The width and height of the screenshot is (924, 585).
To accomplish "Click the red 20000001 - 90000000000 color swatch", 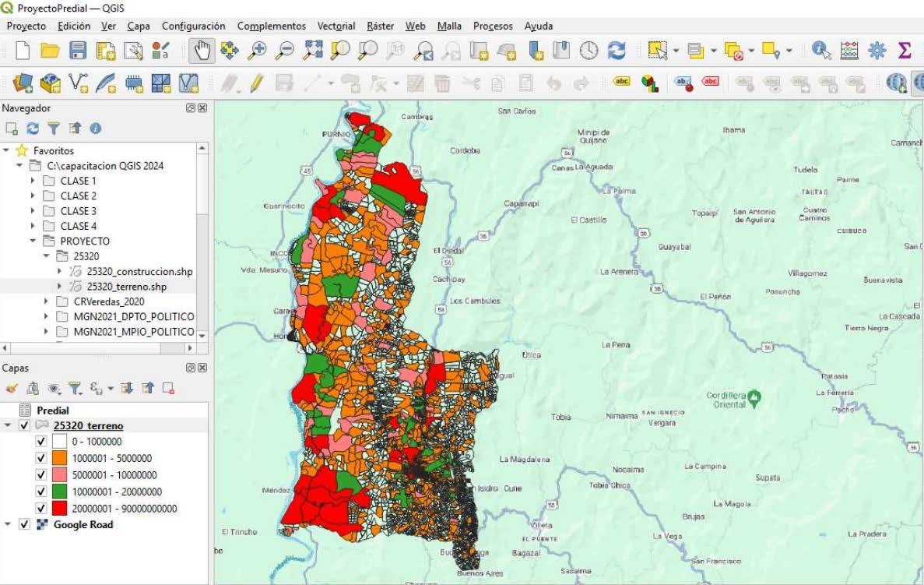I will click(60, 508).
